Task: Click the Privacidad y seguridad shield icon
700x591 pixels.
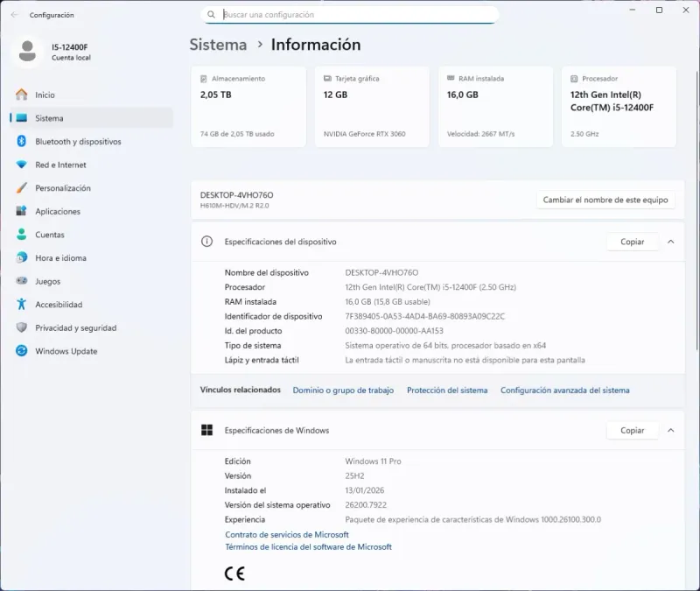Action: (21, 327)
